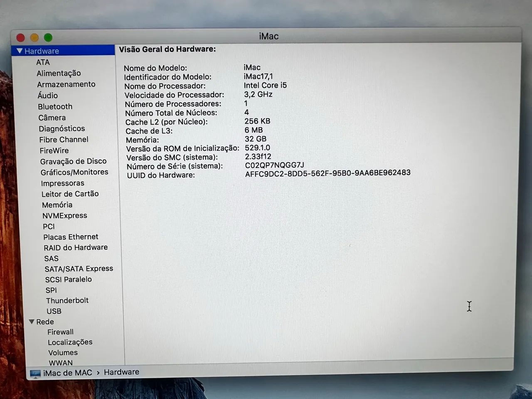Select WWAN under Rede

[x=61, y=363]
